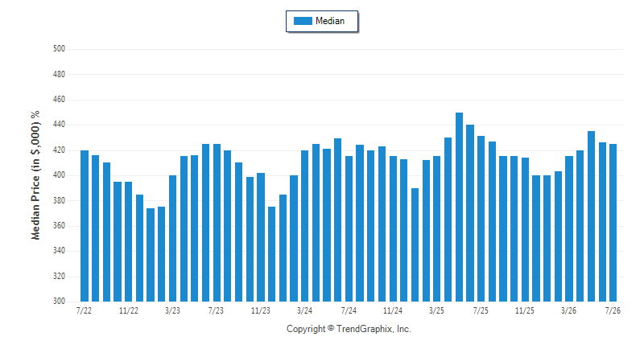Select the tallest bar, peaking near 450
644x349 pixels.
459,207
